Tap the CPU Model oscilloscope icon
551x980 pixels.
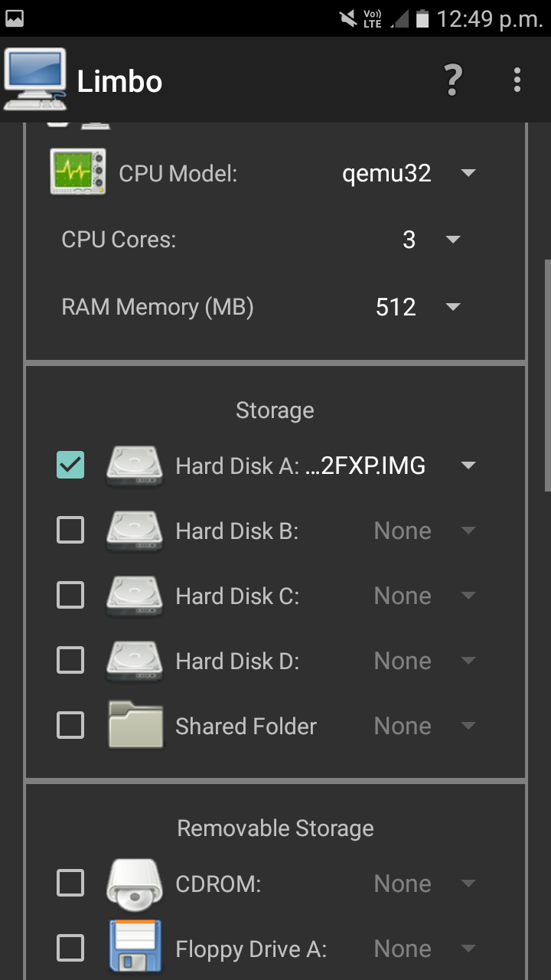[x=78, y=171]
